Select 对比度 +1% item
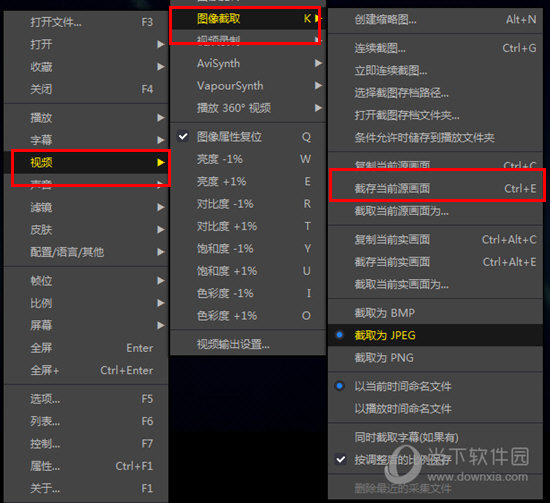The image size is (550, 503). 248,226
